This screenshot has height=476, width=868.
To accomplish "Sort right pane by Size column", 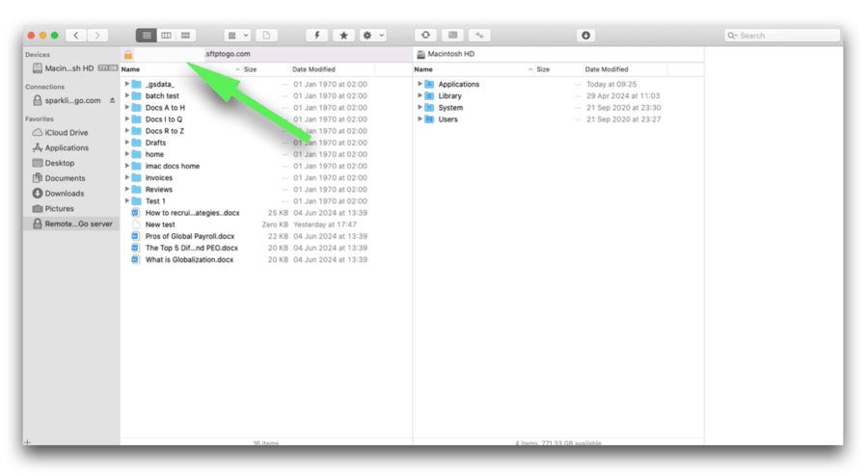I will point(559,69).
